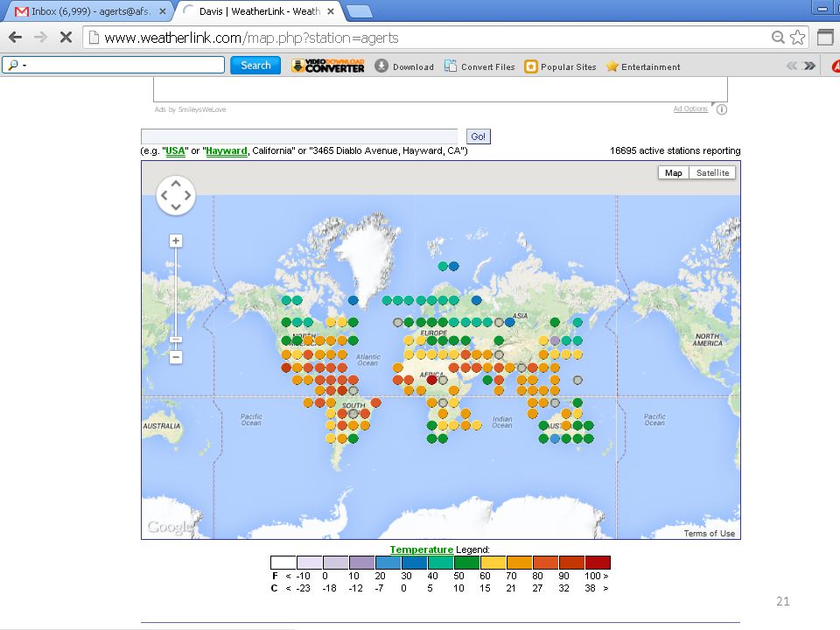This screenshot has height=630, width=840.
Task: Pan the map up with the arrow control
Action: coord(176,184)
